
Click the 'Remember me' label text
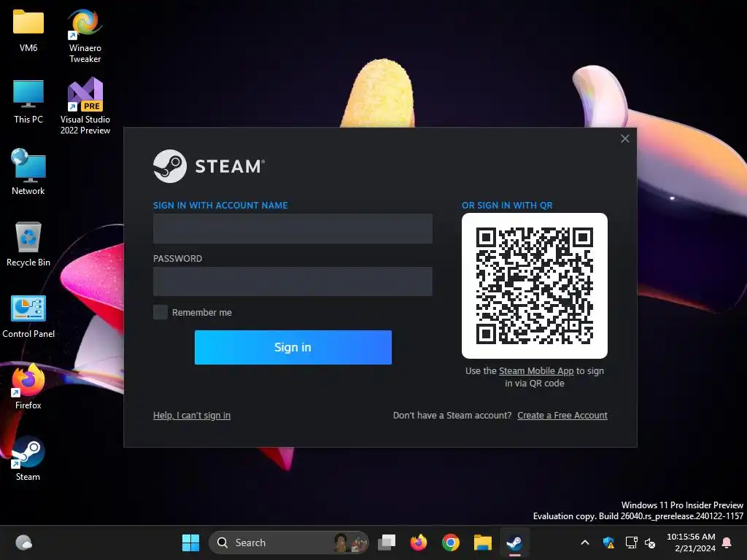click(202, 312)
